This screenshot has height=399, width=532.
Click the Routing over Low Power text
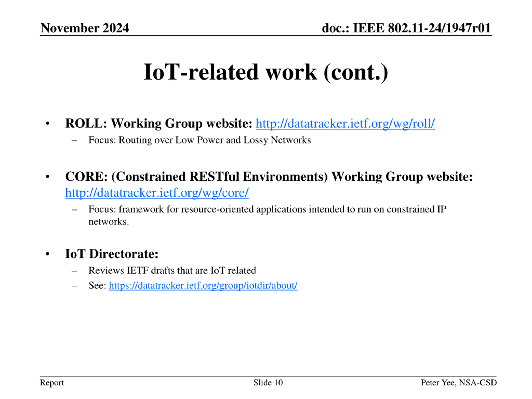pyautogui.click(x=200, y=140)
